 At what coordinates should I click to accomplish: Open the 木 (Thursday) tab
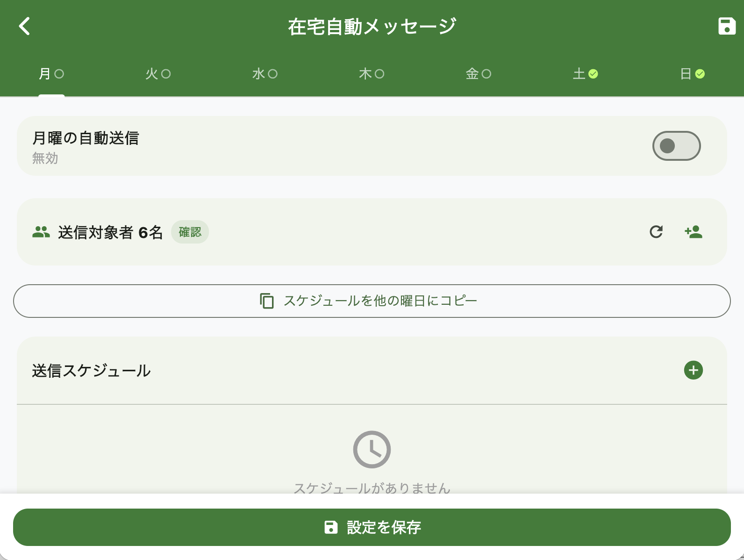point(372,73)
